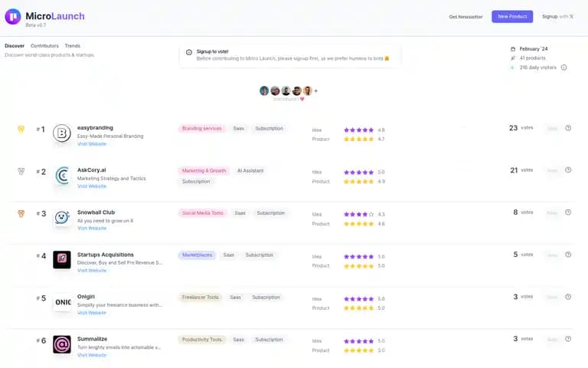This screenshot has width=588, height=368.
Task: Click Snowball Club Idea star rating
Action: 359,215
